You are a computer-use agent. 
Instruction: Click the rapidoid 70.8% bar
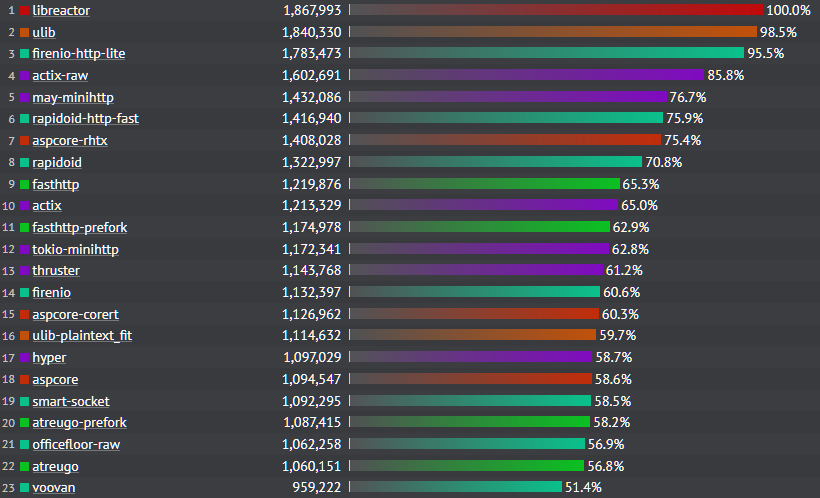496,162
